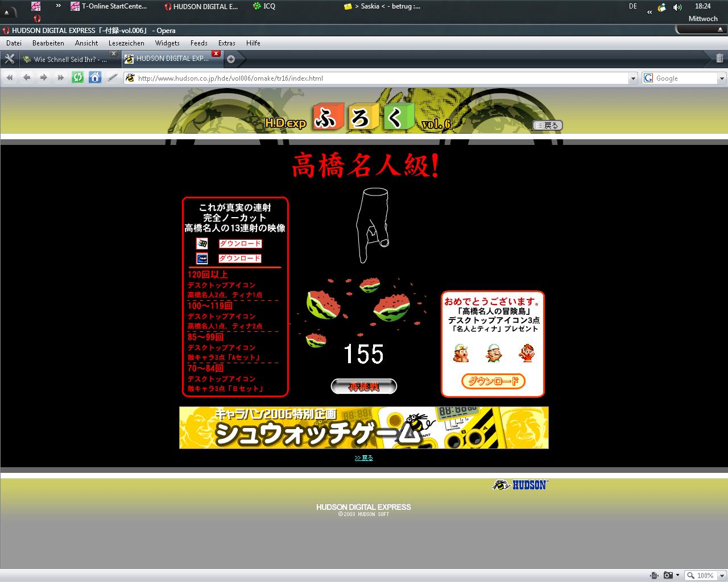Click the system clock 18:24

(x=703, y=6)
